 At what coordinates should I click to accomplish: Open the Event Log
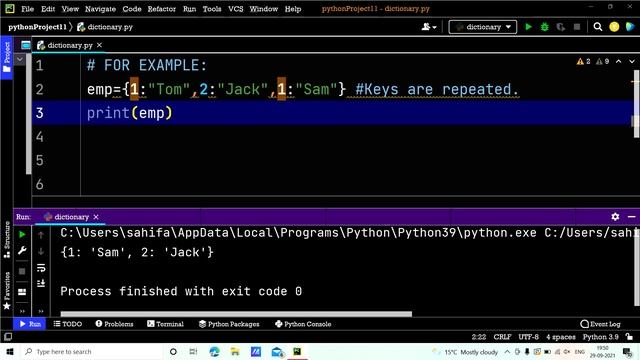600,324
